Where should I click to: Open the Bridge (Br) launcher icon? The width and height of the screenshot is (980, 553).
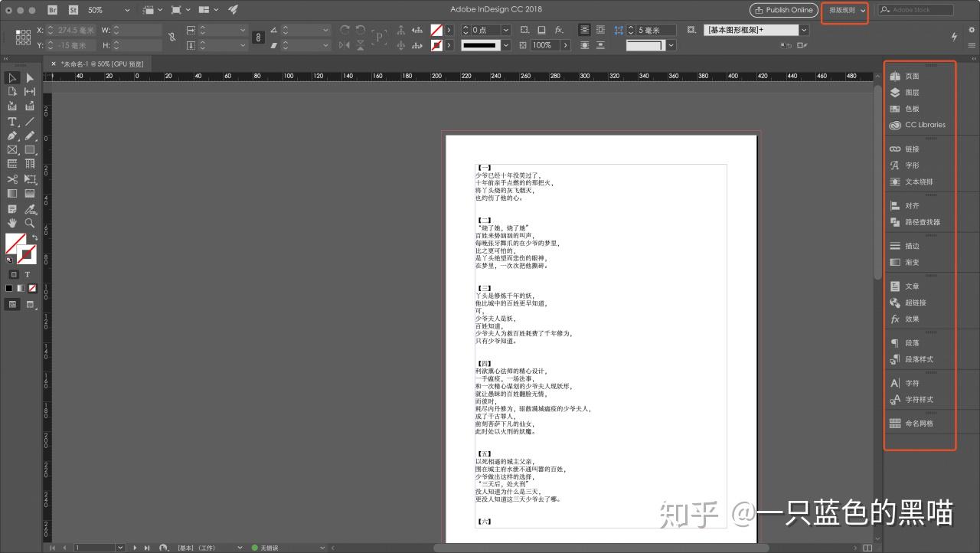point(52,10)
